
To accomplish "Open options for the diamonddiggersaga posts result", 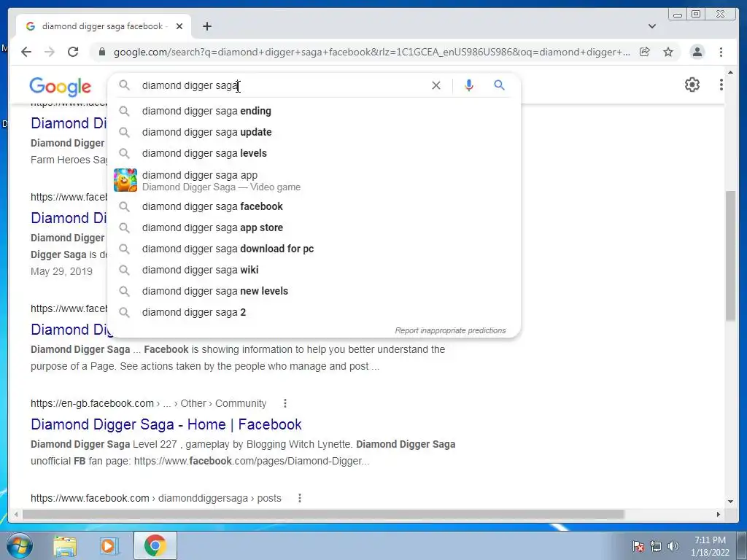I will [300, 498].
